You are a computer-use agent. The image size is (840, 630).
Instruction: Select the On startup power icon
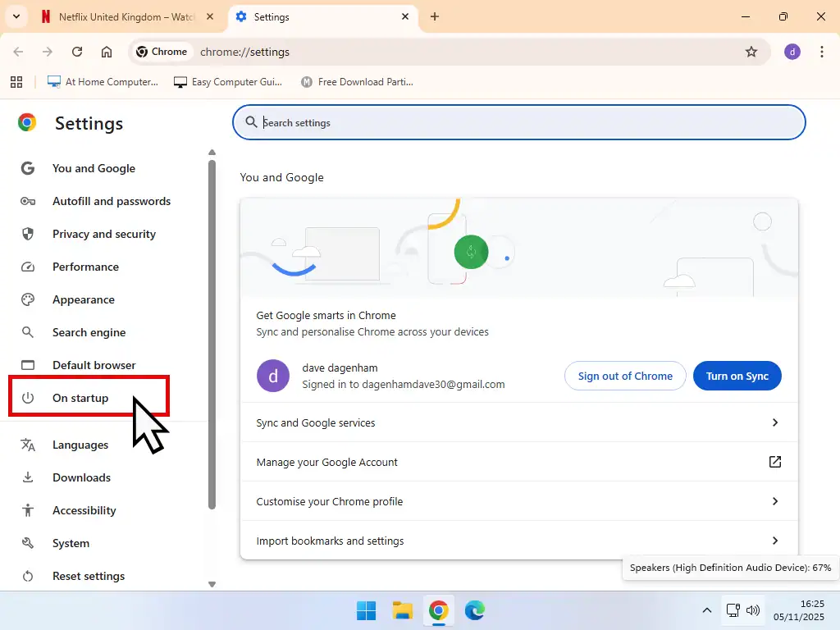28,398
